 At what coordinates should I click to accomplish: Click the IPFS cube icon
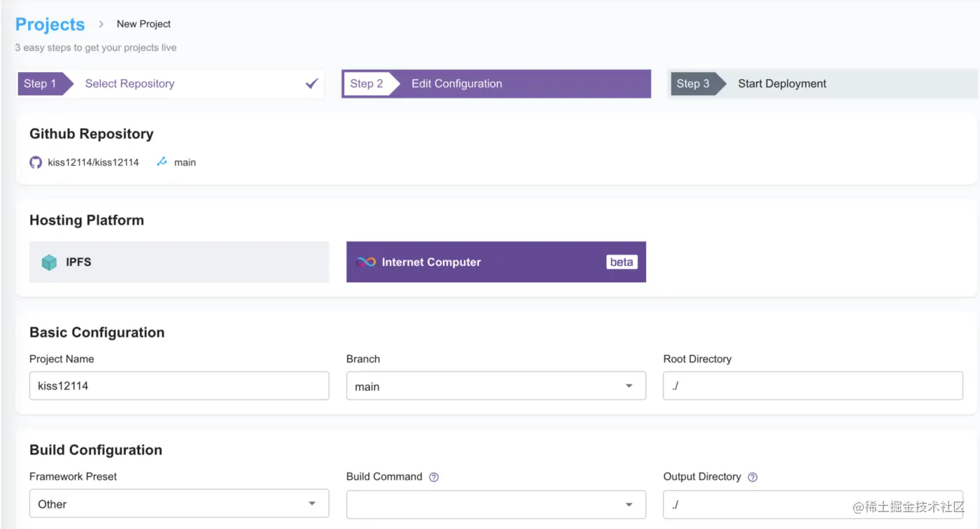pos(49,262)
